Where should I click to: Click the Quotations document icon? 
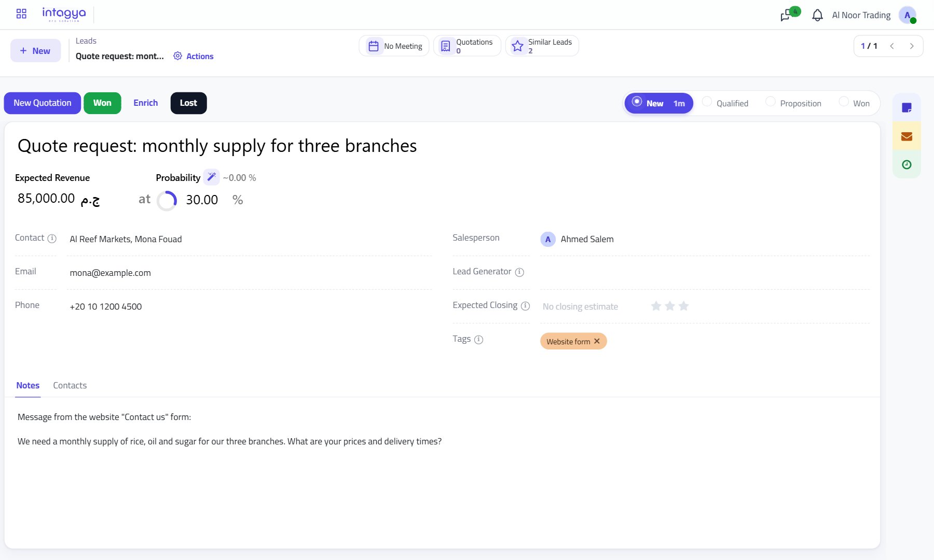click(445, 46)
